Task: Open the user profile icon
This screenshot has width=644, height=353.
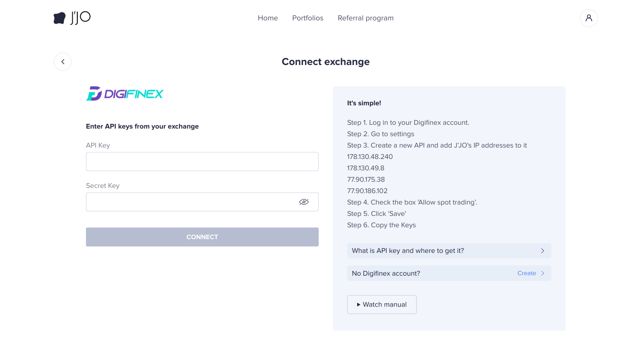Action: click(588, 18)
